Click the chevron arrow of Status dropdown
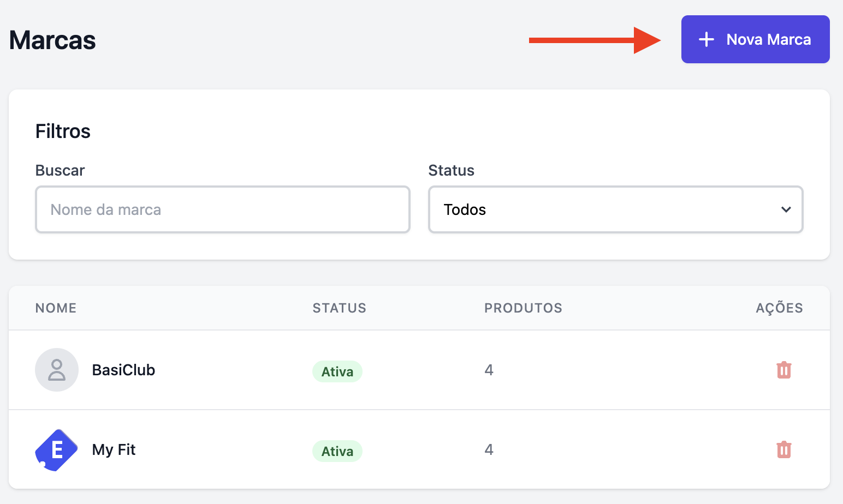 [x=786, y=209]
